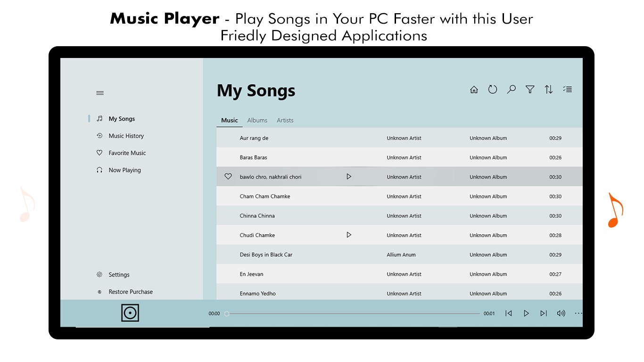Open the hamburger navigation menu
The height and width of the screenshot is (362, 644).
(100, 93)
